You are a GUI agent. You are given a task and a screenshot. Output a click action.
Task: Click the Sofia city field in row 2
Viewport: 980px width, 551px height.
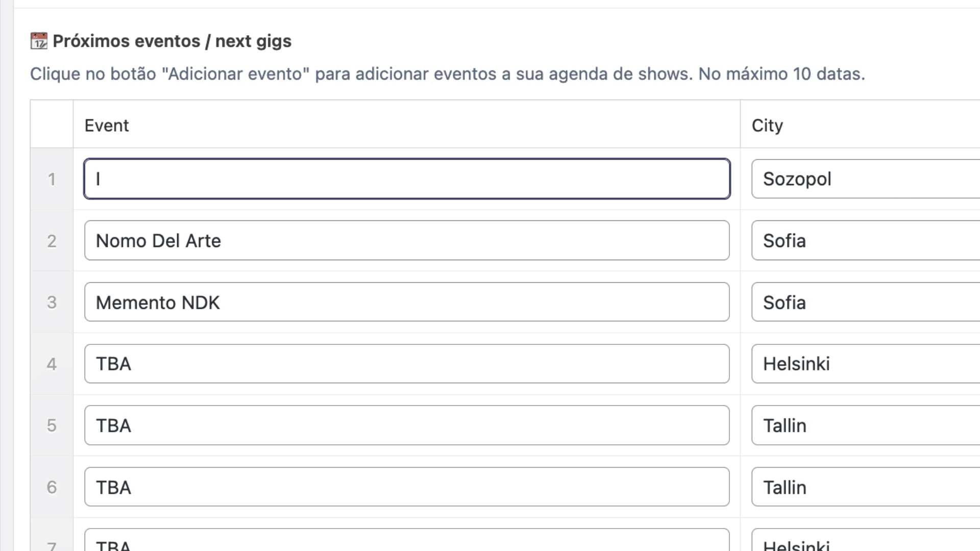pyautogui.click(x=865, y=241)
